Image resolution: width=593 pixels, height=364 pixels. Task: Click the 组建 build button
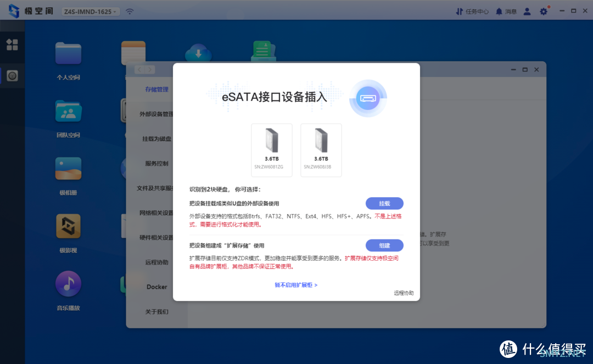(384, 245)
